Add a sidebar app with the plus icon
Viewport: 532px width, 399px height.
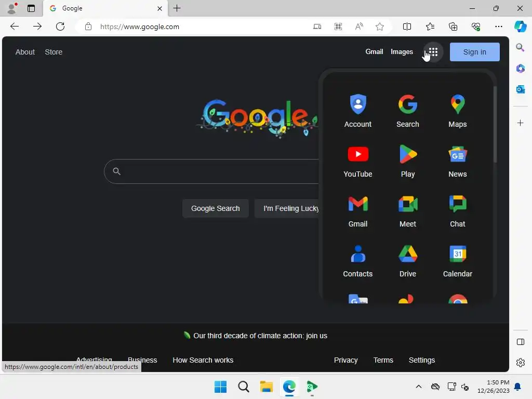(x=520, y=123)
